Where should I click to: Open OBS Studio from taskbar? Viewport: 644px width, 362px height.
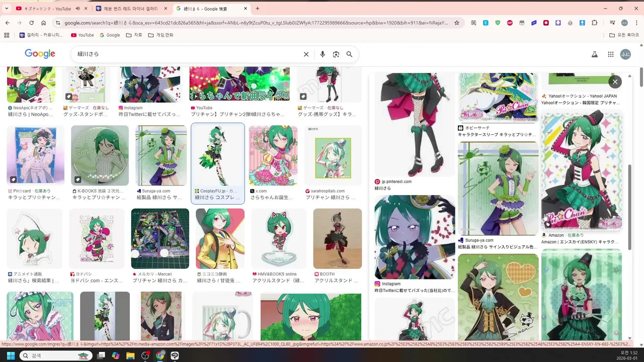click(145, 355)
